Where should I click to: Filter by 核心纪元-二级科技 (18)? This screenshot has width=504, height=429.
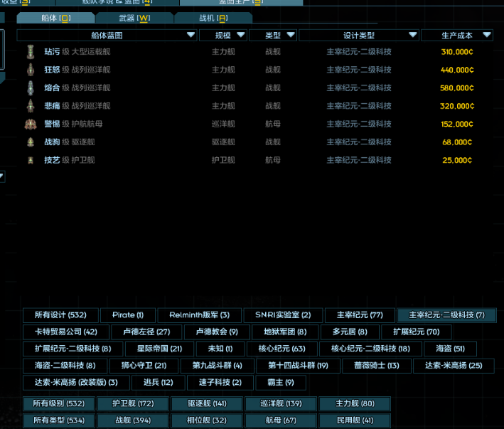[x=370, y=349]
